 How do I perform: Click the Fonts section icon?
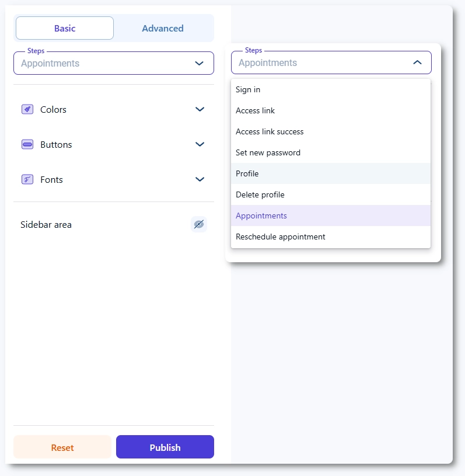[27, 179]
